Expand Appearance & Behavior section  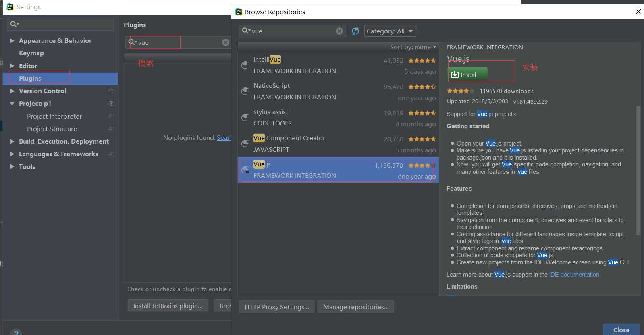(12, 41)
